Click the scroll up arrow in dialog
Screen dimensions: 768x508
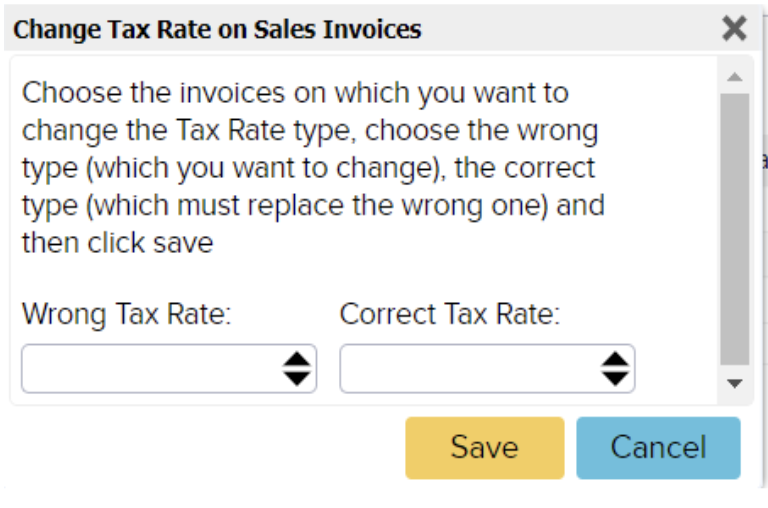[735, 77]
